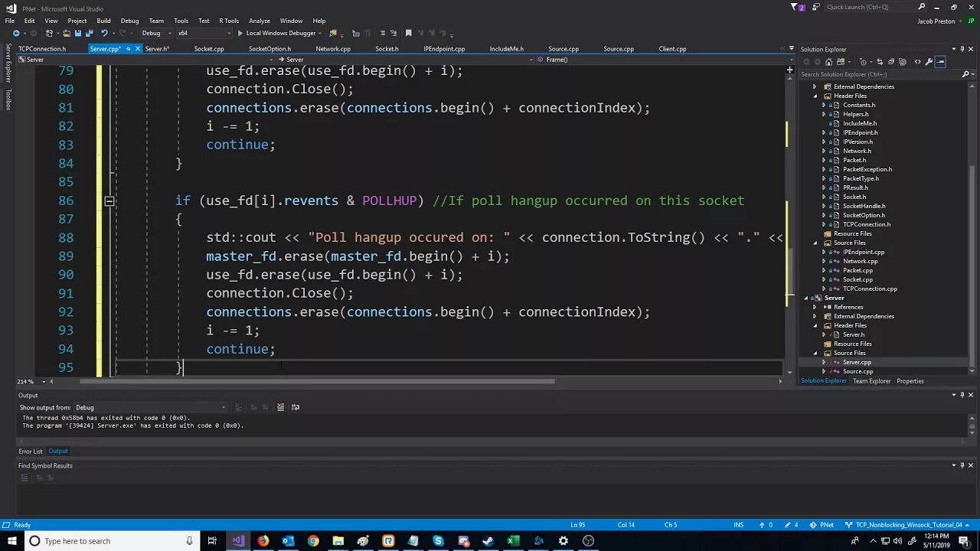Click the Jacob Preston account name

pos(936,21)
